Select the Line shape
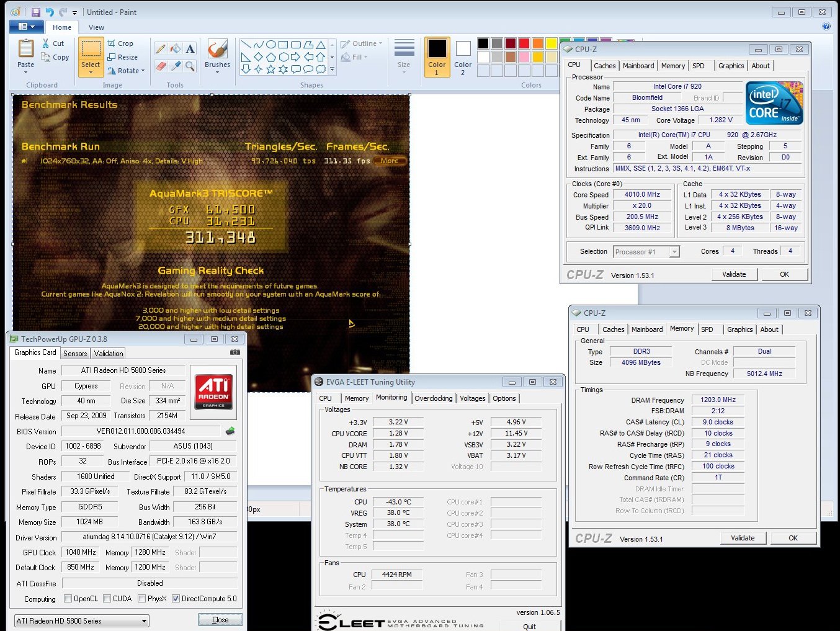This screenshot has width=840, height=631. tap(246, 45)
